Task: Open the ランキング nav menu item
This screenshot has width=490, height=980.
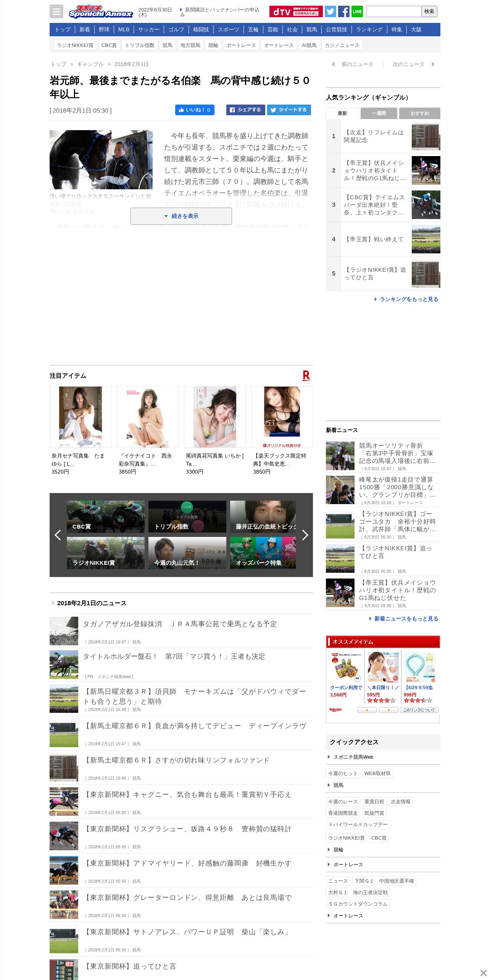Action: pos(369,29)
